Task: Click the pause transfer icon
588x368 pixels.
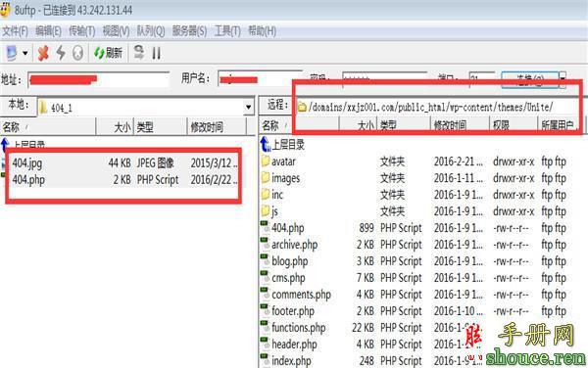Action: (157, 53)
